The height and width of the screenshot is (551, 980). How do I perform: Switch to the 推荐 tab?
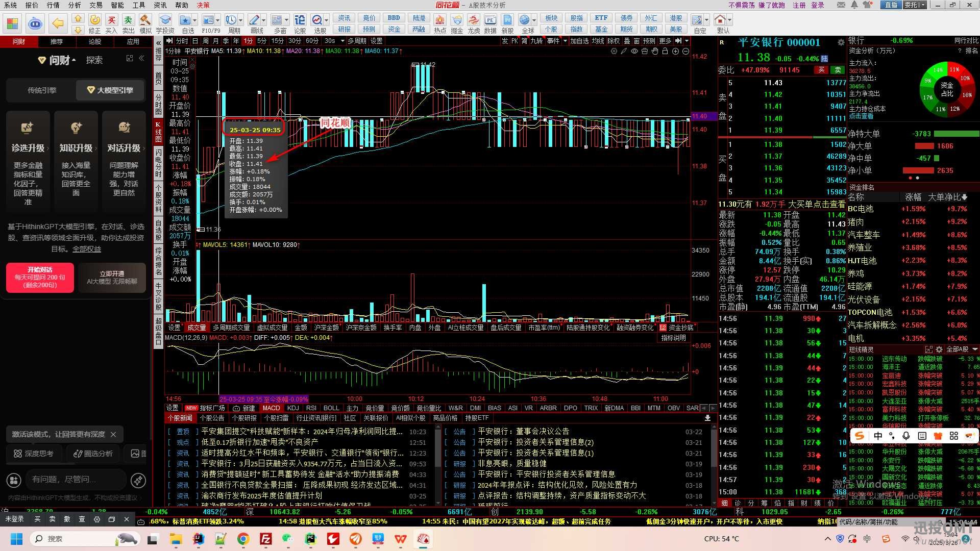(57, 41)
